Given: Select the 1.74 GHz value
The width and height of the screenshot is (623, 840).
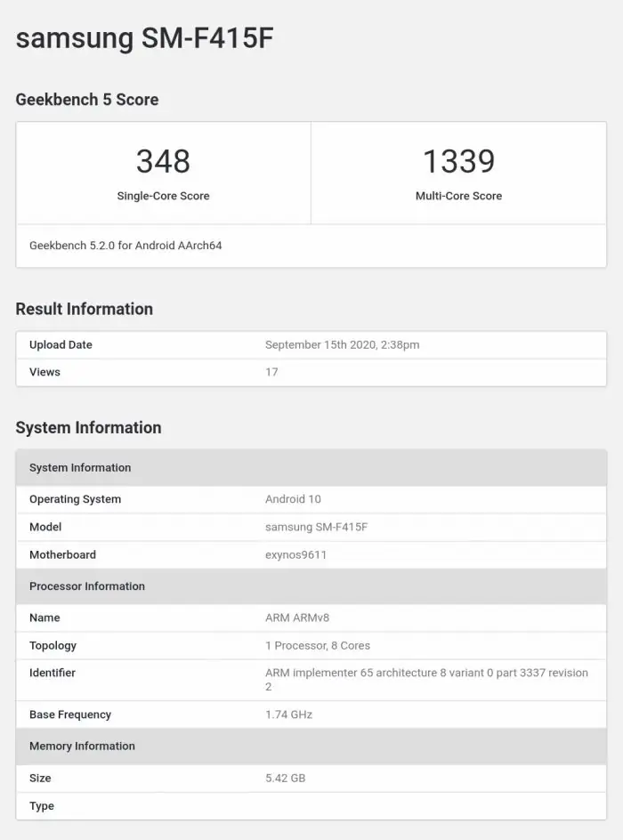Looking at the screenshot, I should coord(288,715).
